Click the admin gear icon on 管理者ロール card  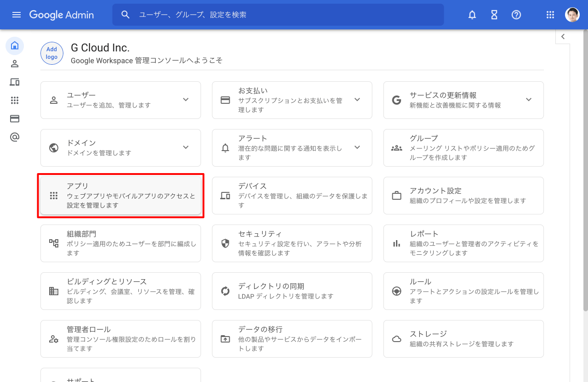54,339
